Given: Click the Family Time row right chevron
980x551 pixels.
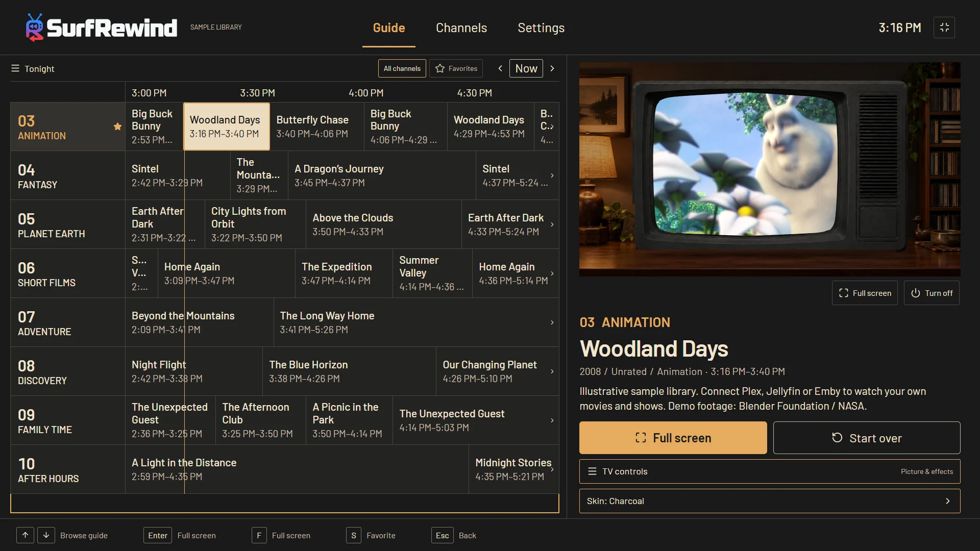Looking at the screenshot, I should (x=552, y=420).
